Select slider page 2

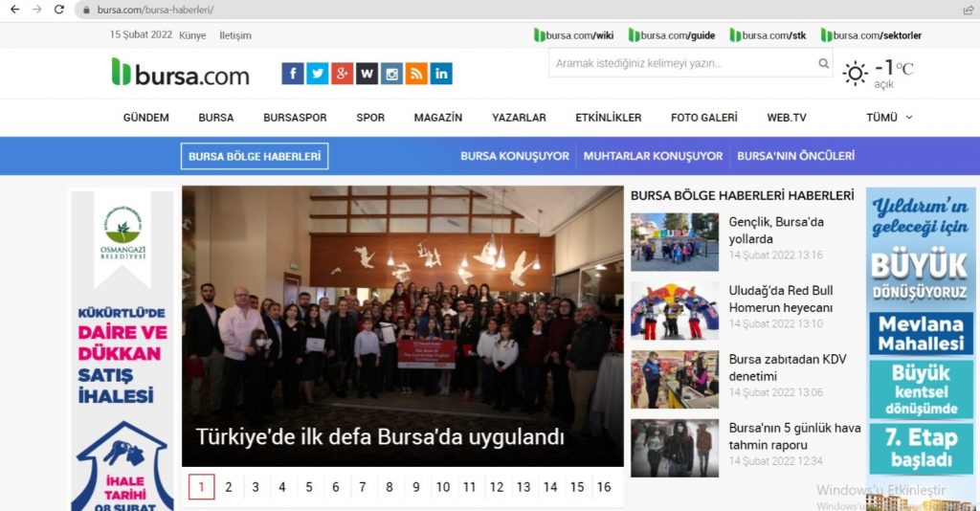tap(229, 487)
